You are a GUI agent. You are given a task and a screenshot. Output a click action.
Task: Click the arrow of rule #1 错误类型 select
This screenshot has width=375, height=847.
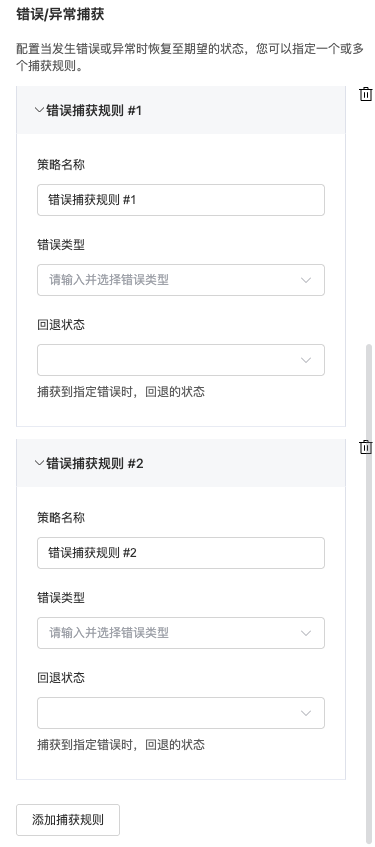click(306, 280)
